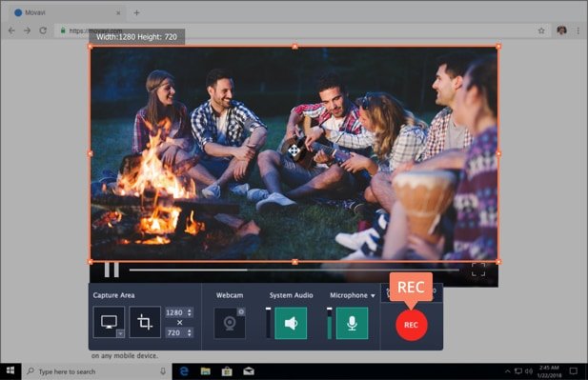
Task: Toggle the Microphone recording button
Action: coord(352,323)
